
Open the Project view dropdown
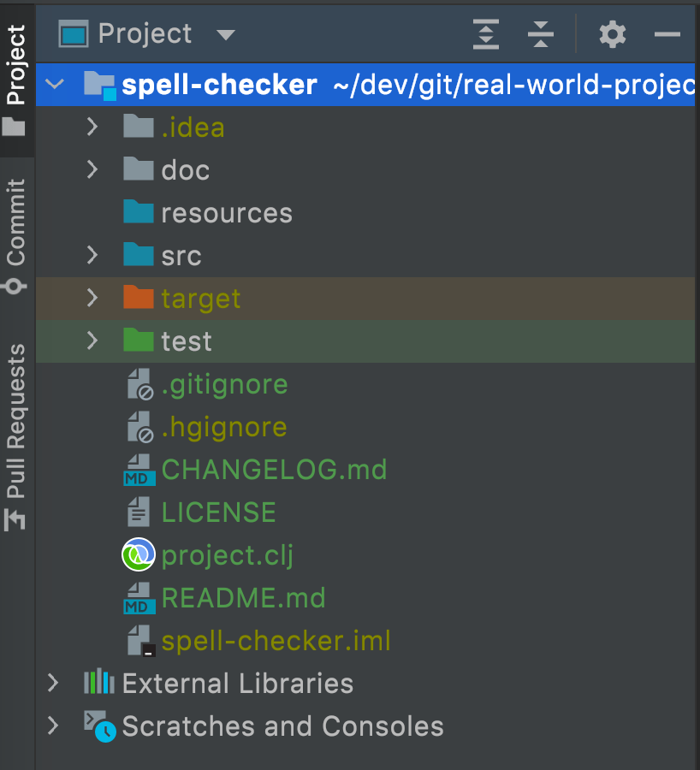(225, 35)
